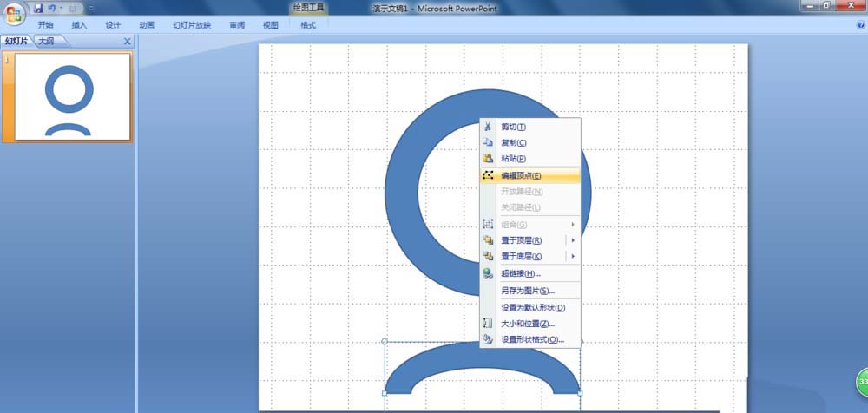Switch to the 设计 ribbon tab
The height and width of the screenshot is (413, 868).
click(x=113, y=25)
